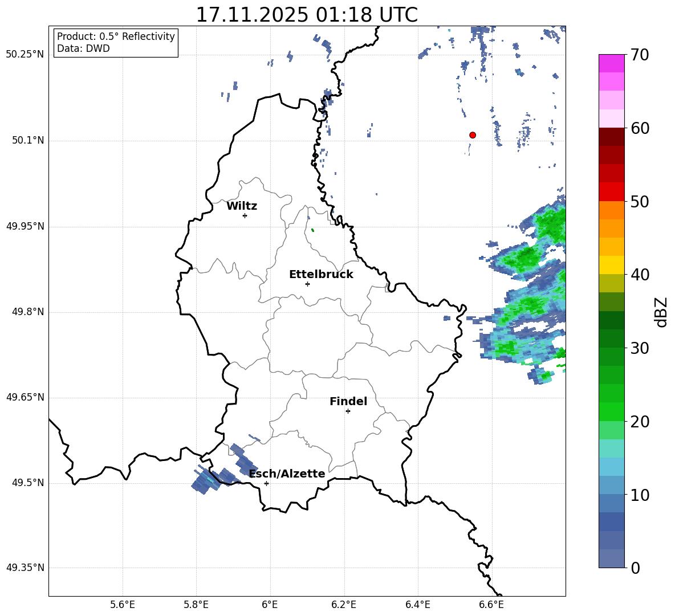
Task: Click the 49.35°N latitude label
Action: pyautogui.click(x=25, y=568)
